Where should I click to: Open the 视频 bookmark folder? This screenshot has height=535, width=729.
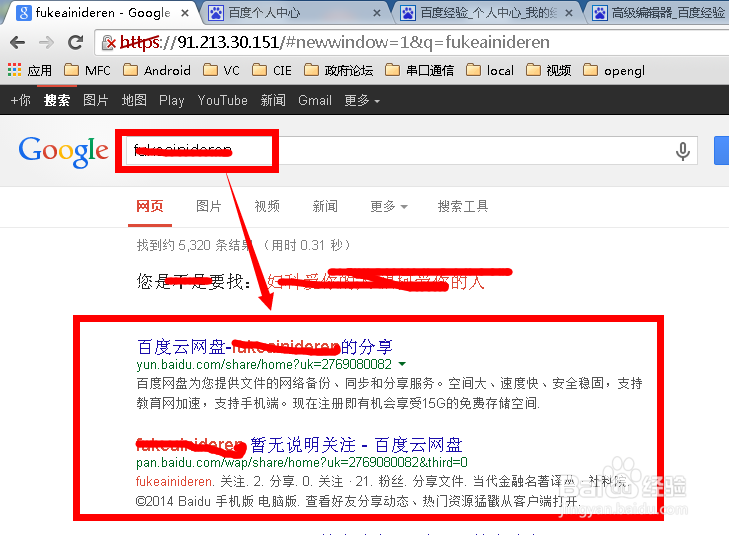[x=549, y=71]
